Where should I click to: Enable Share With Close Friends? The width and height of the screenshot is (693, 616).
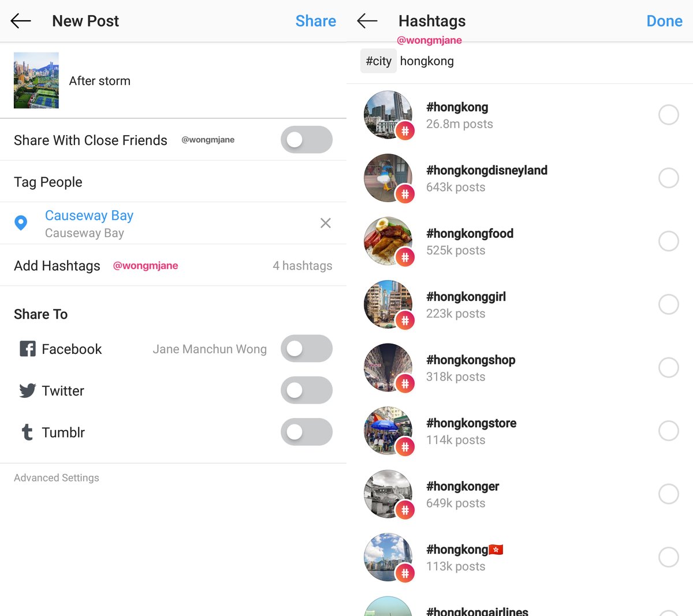[306, 140]
